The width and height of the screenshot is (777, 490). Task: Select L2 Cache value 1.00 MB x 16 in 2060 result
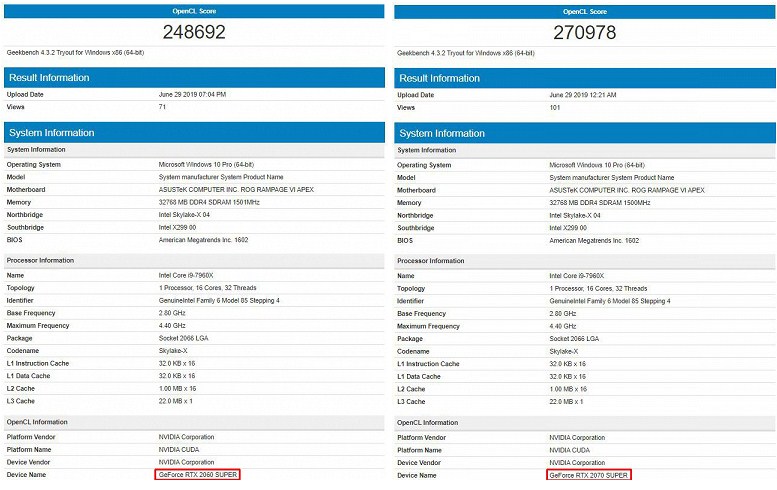click(x=177, y=389)
